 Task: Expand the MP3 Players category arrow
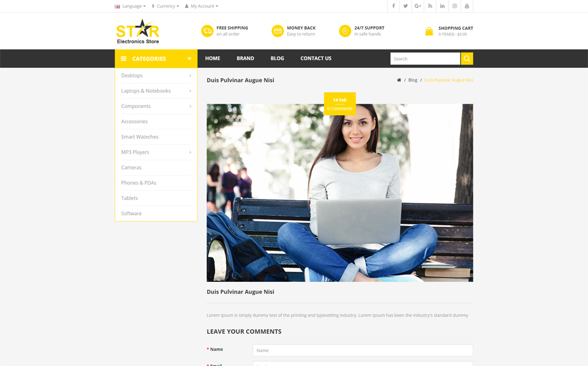[190, 152]
